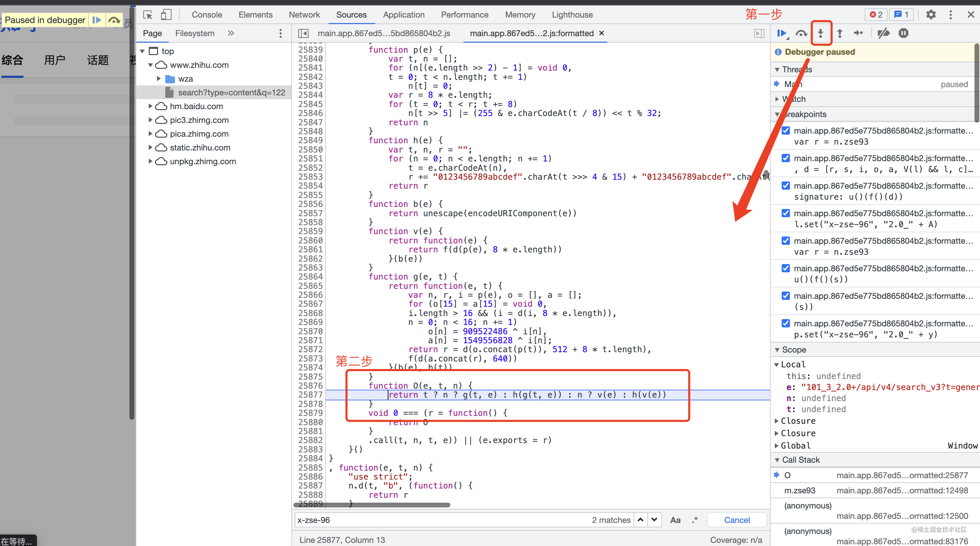Open the Lighthouse tab
This screenshot has height=546, width=980.
[x=572, y=15]
